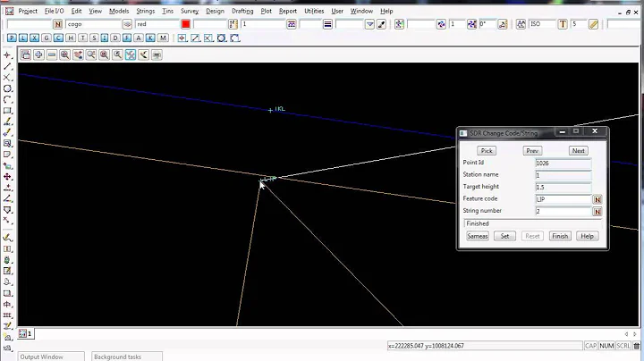The image size is (644, 361).
Task: Click the line snap icon in snap toolbar
Action: [x=196, y=38]
